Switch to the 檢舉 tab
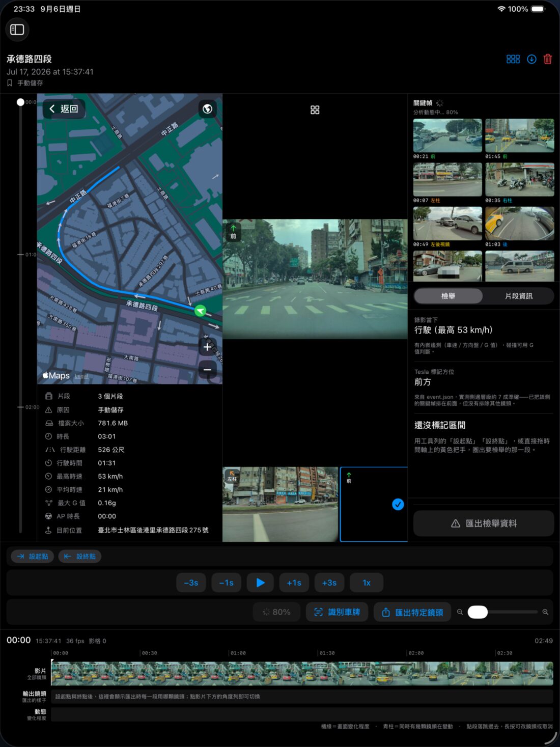Viewport: 560px width, 747px height. [x=449, y=296]
